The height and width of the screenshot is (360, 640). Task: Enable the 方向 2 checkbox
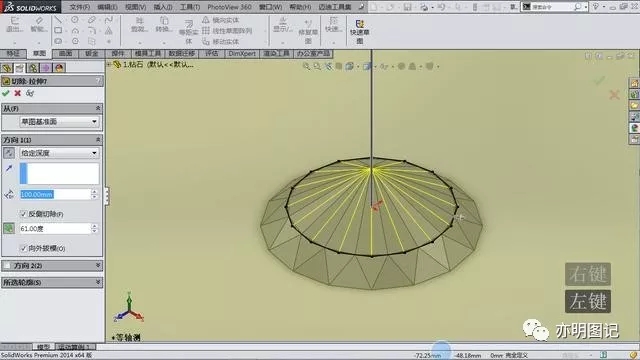[x=7, y=266]
